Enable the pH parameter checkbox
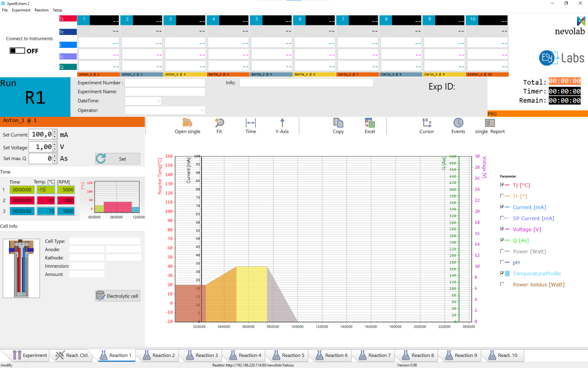Viewport: 588px width, 368px height. pos(502,263)
